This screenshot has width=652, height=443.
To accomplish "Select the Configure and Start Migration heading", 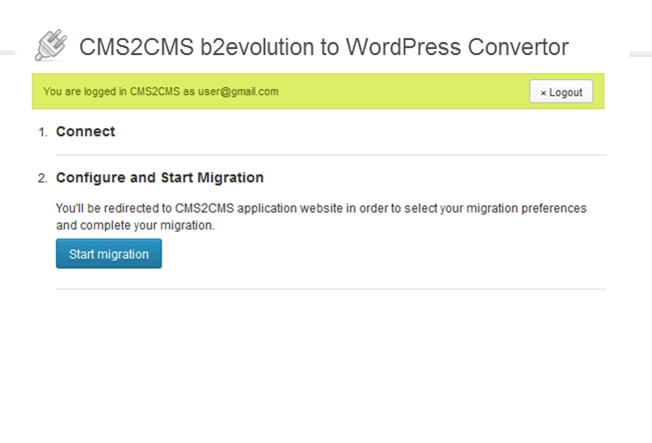I will [160, 178].
